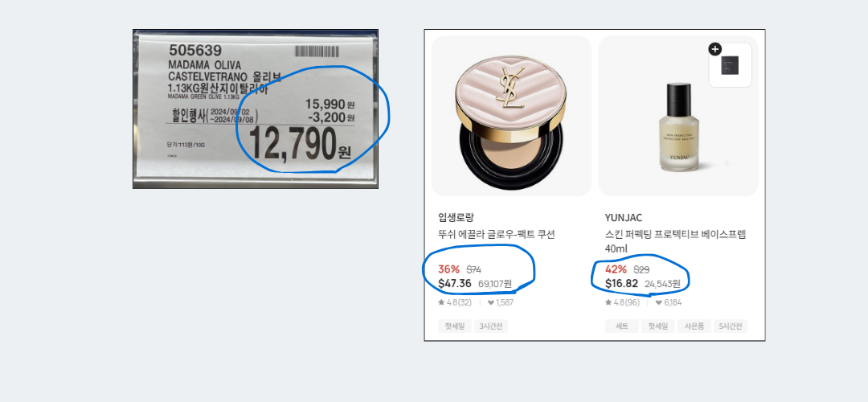868x402 pixels.
Task: Click the $47.36 discounted price
Action: [454, 284]
